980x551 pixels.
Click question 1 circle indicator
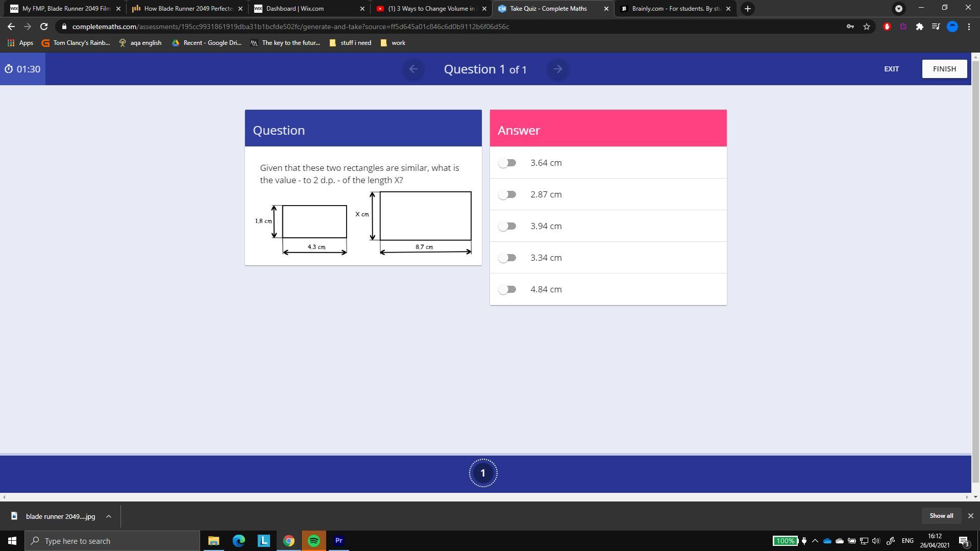(x=483, y=473)
